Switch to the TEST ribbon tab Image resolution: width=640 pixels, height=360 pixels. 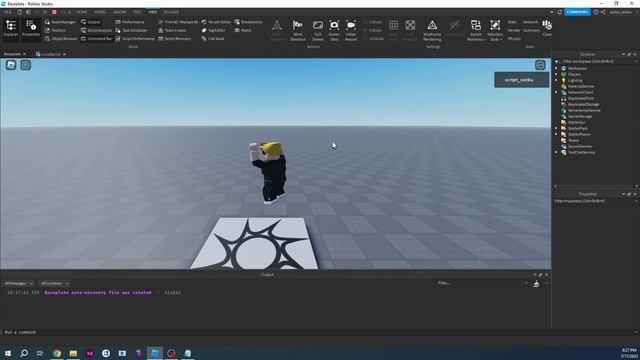pos(138,12)
